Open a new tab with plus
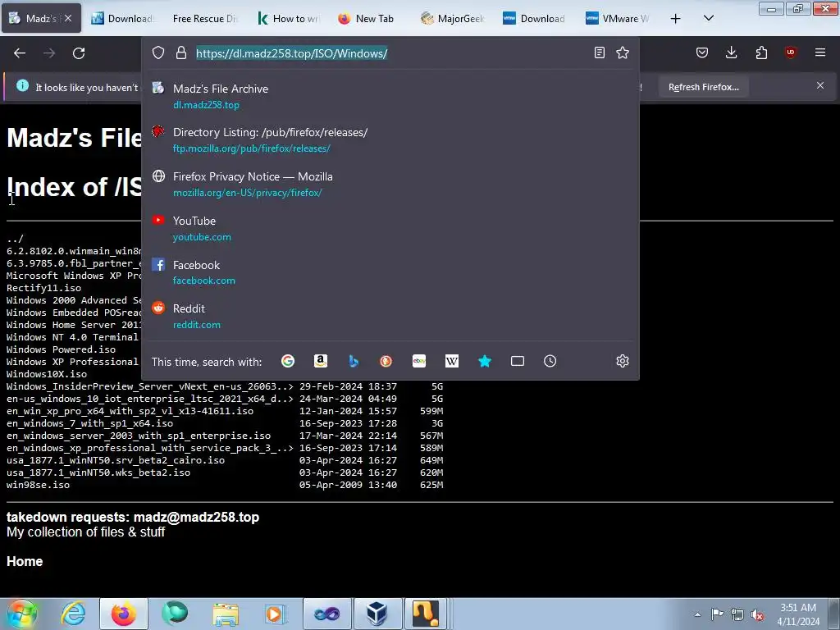Image resolution: width=840 pixels, height=630 pixels. 676,19
